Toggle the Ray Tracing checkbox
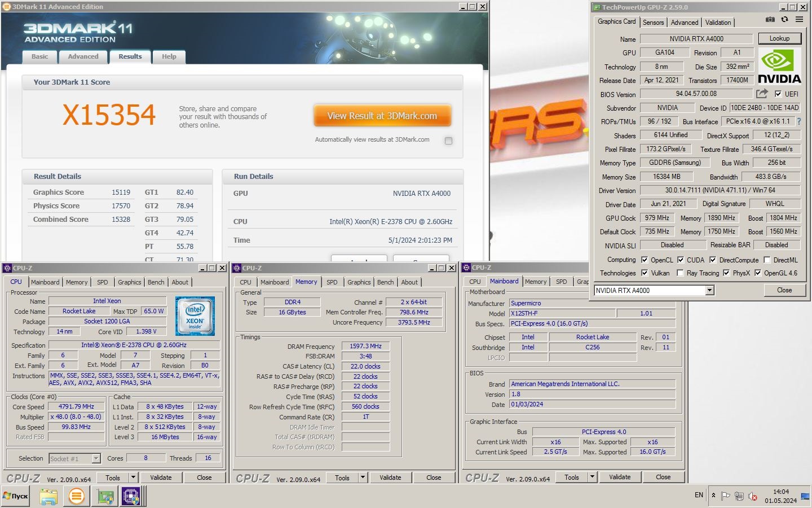Image resolution: width=812 pixels, height=508 pixels. [x=681, y=273]
